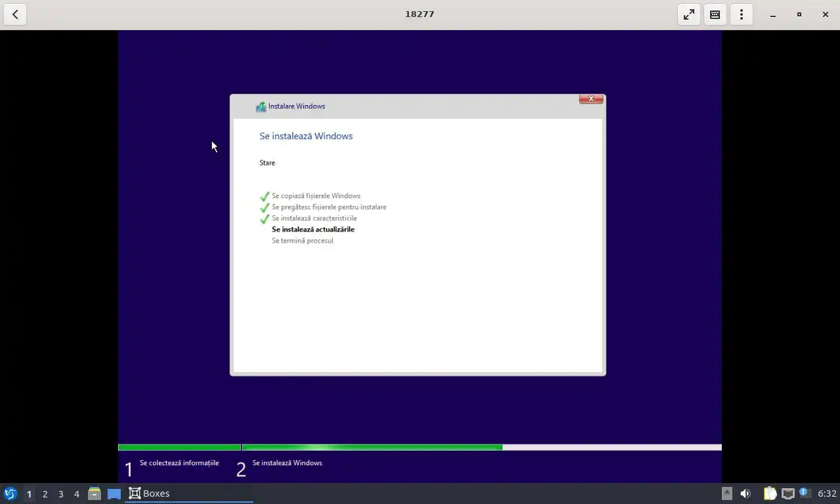This screenshot has height=504, width=840.
Task: Click the 'Se instalează Windows' heading
Action: [x=306, y=136]
